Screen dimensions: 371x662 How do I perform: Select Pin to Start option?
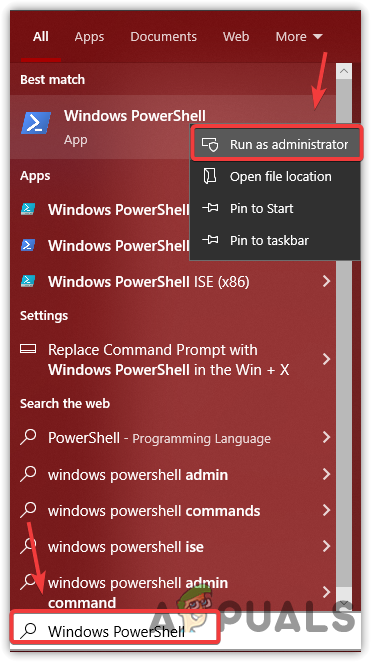275,209
